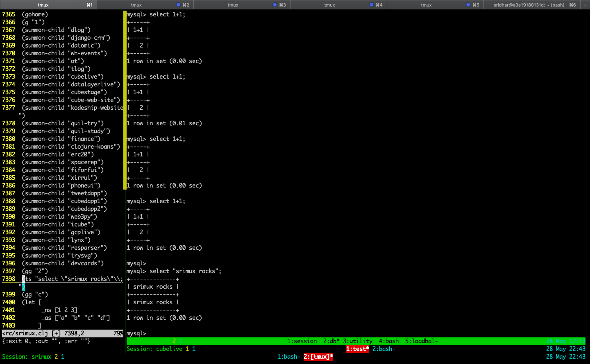Screen dimensions: 590x364
Task: Click the blue activity dot on tab ⌘2
Action: (178, 5)
